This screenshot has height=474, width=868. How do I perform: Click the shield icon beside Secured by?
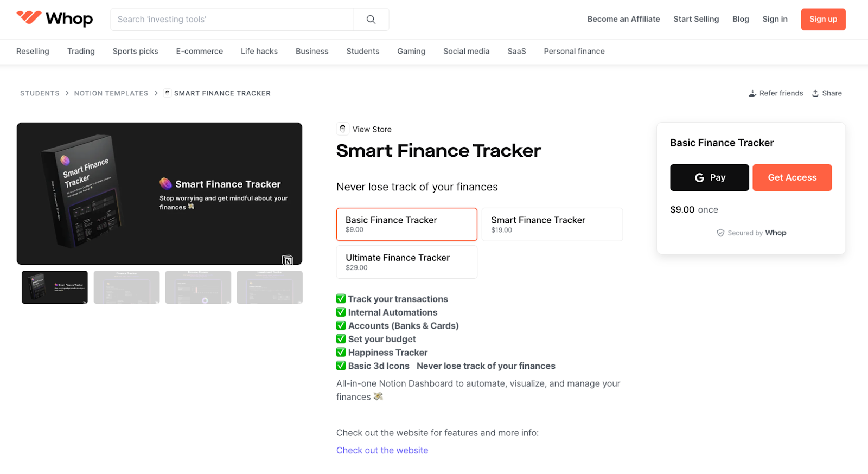click(720, 233)
